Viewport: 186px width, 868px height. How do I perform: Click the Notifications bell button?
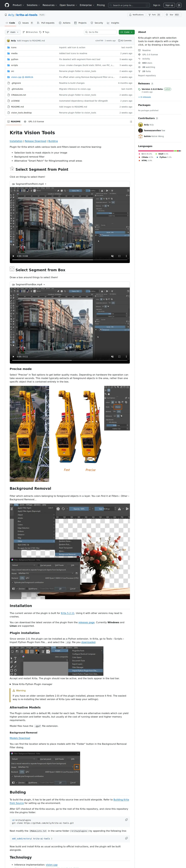(x=136, y=15)
